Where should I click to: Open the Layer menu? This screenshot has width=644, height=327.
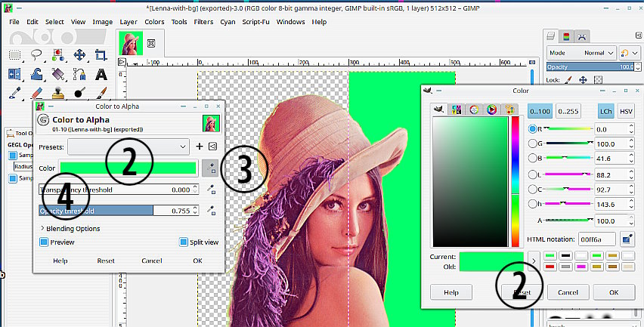pos(128,22)
